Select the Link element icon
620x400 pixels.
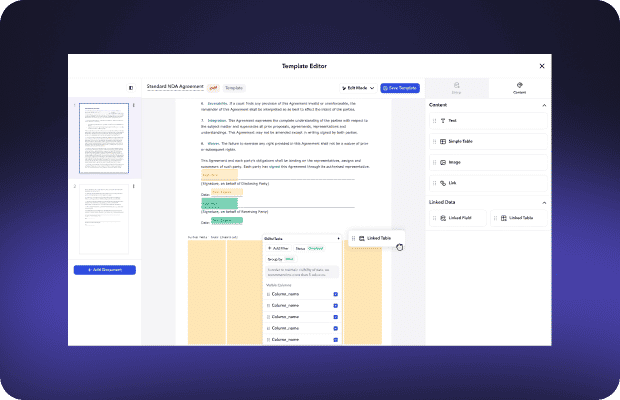tap(443, 183)
